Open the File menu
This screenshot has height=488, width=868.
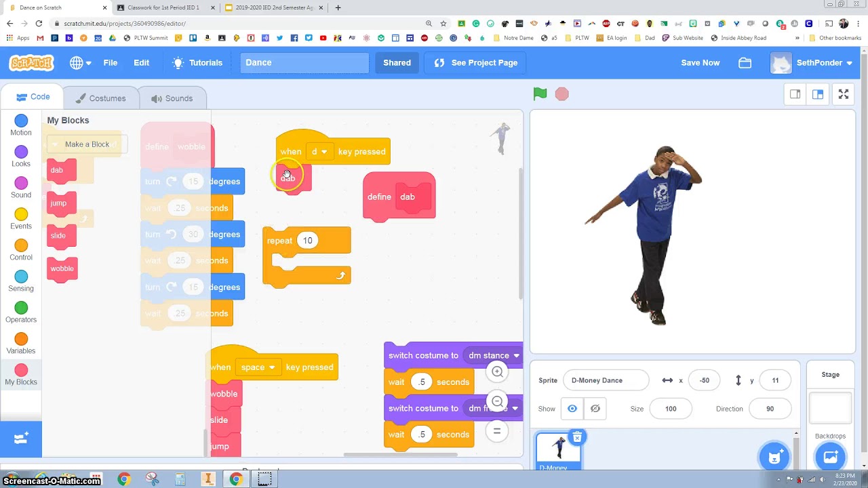(110, 62)
